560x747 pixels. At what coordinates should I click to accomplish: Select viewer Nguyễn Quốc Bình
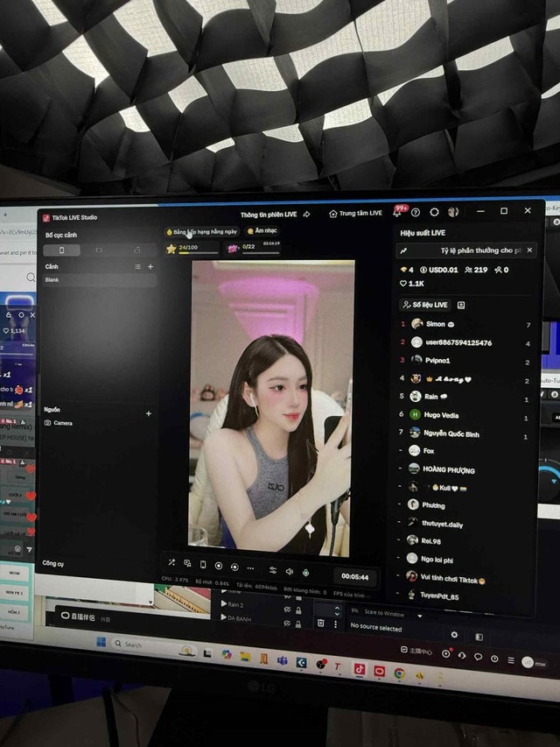point(465,433)
